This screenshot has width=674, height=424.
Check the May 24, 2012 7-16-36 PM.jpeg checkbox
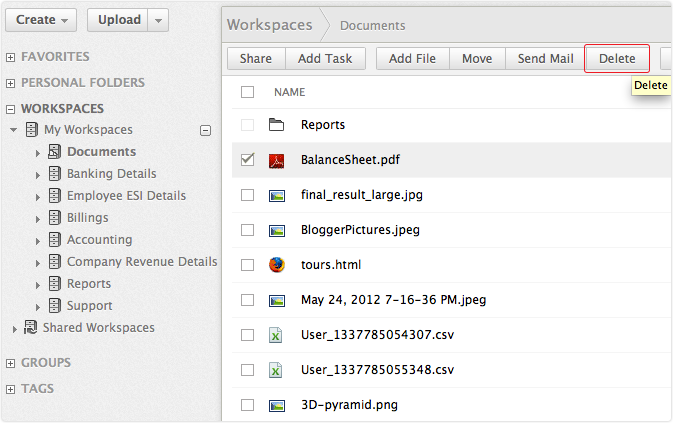247,300
